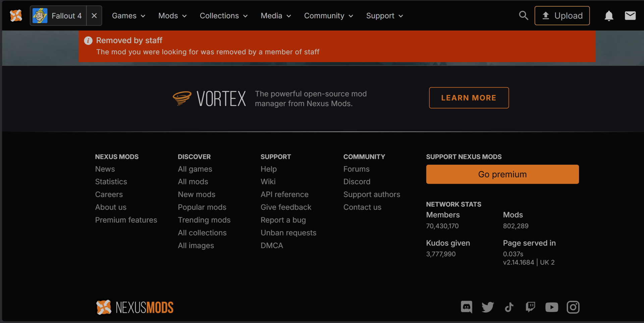Open the Forums link

pyautogui.click(x=356, y=169)
